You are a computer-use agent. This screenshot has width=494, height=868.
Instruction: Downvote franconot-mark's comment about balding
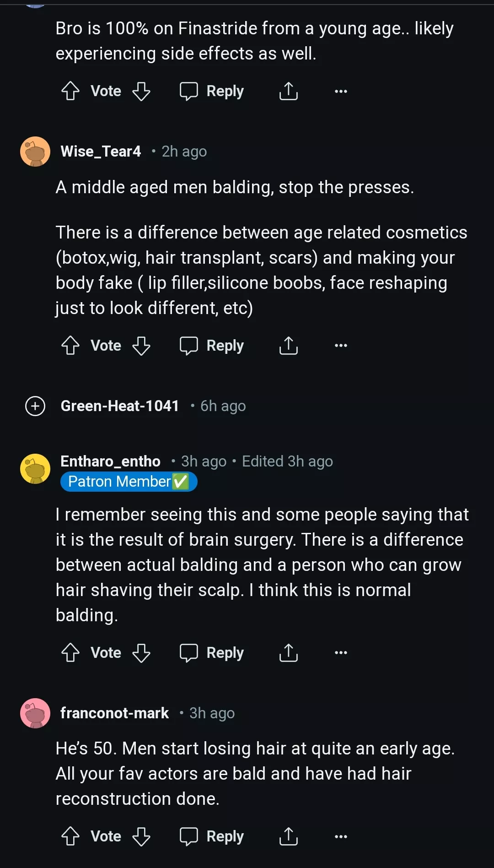tap(141, 836)
